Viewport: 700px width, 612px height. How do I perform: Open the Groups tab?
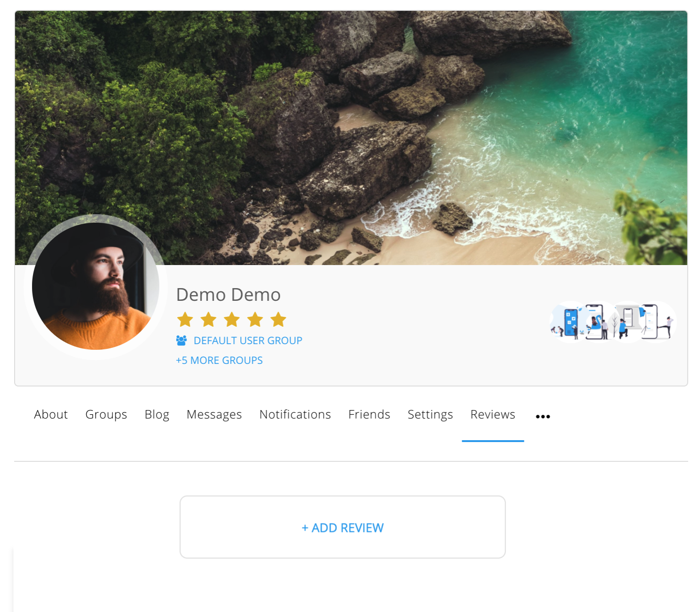(106, 415)
